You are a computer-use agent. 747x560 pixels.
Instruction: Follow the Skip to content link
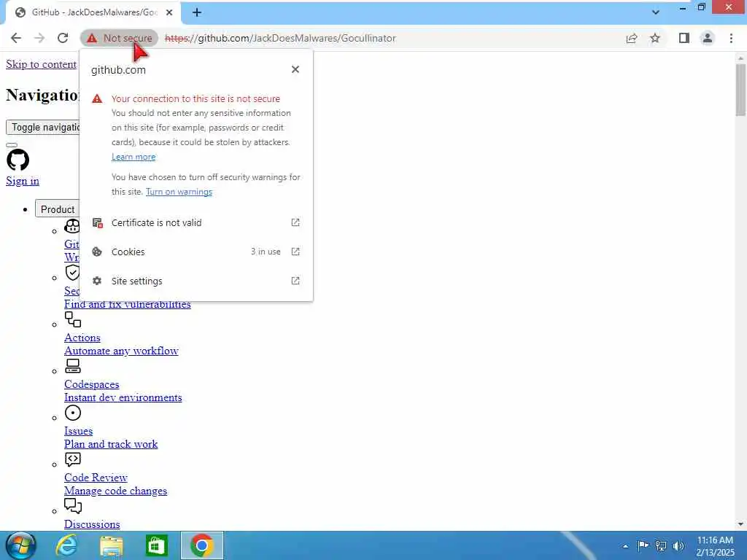41,64
